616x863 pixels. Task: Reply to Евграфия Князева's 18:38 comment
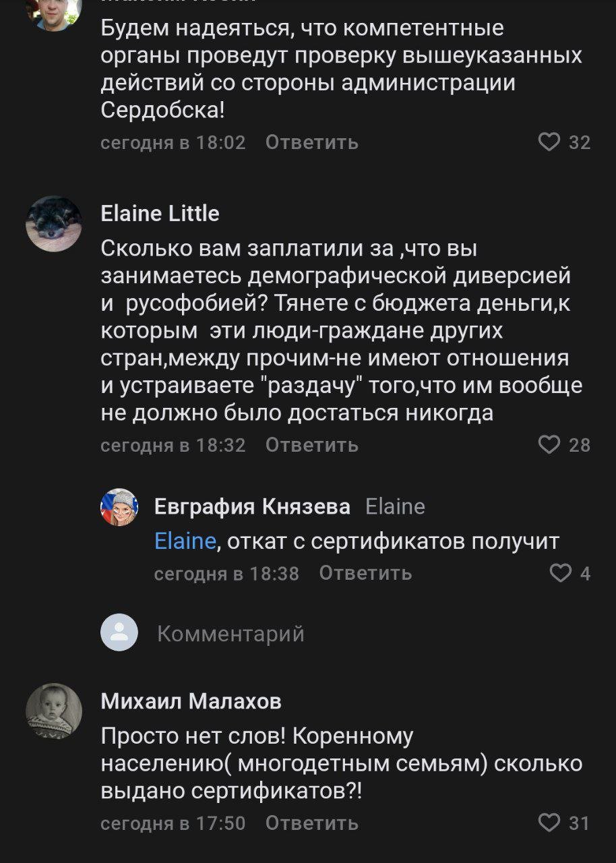(x=365, y=573)
